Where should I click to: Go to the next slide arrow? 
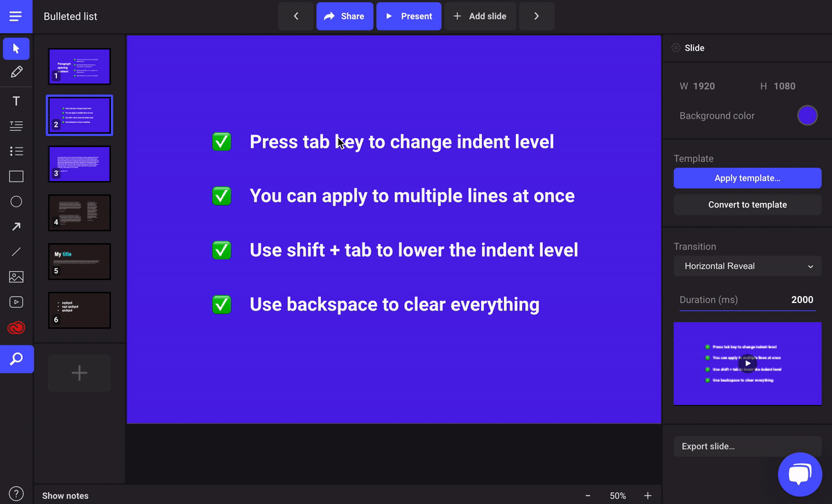(536, 16)
